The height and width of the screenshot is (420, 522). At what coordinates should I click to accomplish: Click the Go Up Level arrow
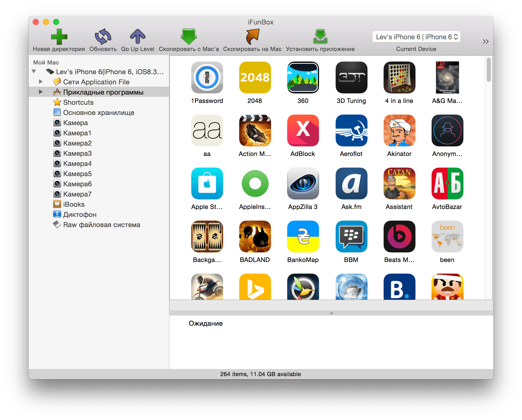(x=138, y=36)
